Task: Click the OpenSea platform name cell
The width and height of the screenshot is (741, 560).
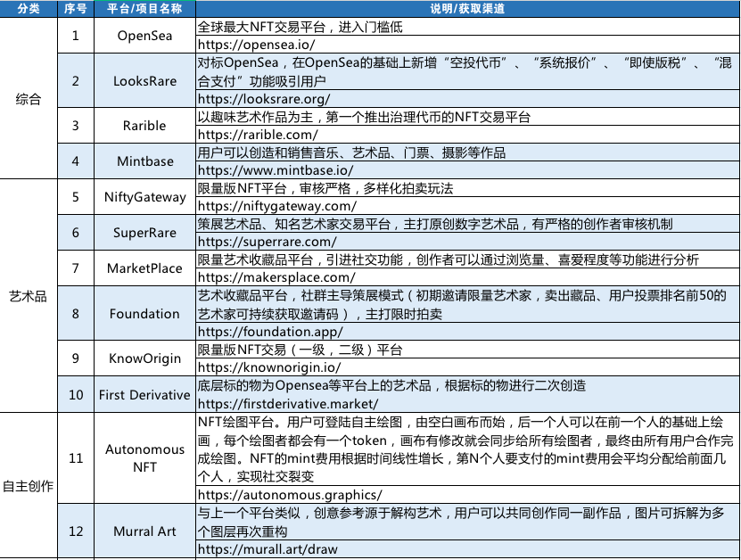Action: (x=144, y=36)
